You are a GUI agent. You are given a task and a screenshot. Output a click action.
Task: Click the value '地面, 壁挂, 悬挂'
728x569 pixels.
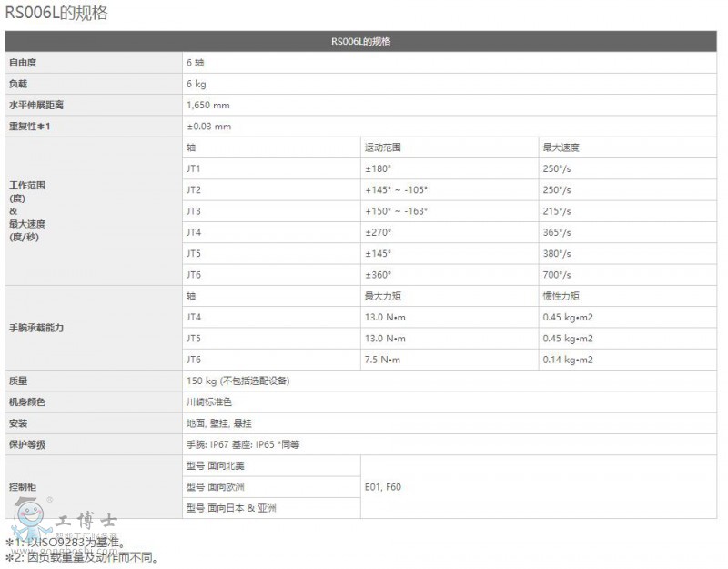[x=218, y=423]
